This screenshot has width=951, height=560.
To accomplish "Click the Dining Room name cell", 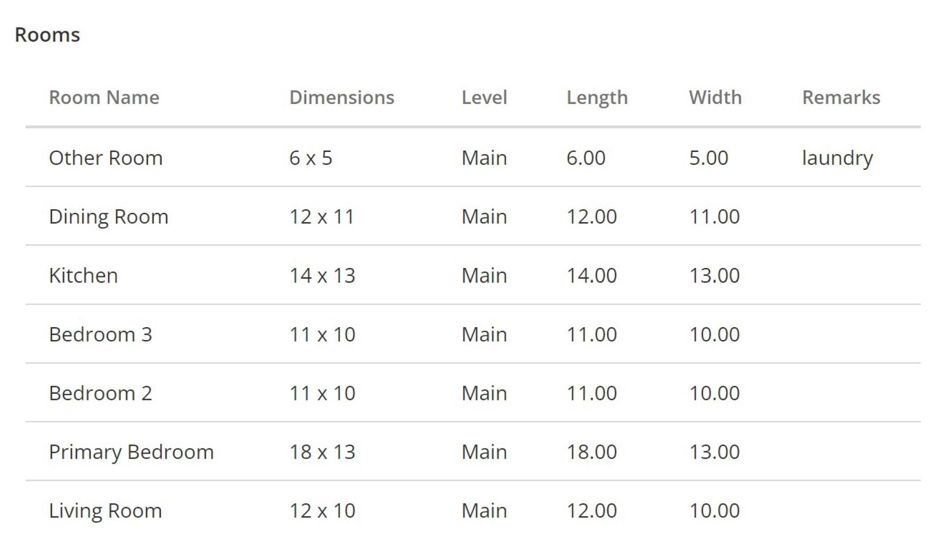I will [x=108, y=216].
